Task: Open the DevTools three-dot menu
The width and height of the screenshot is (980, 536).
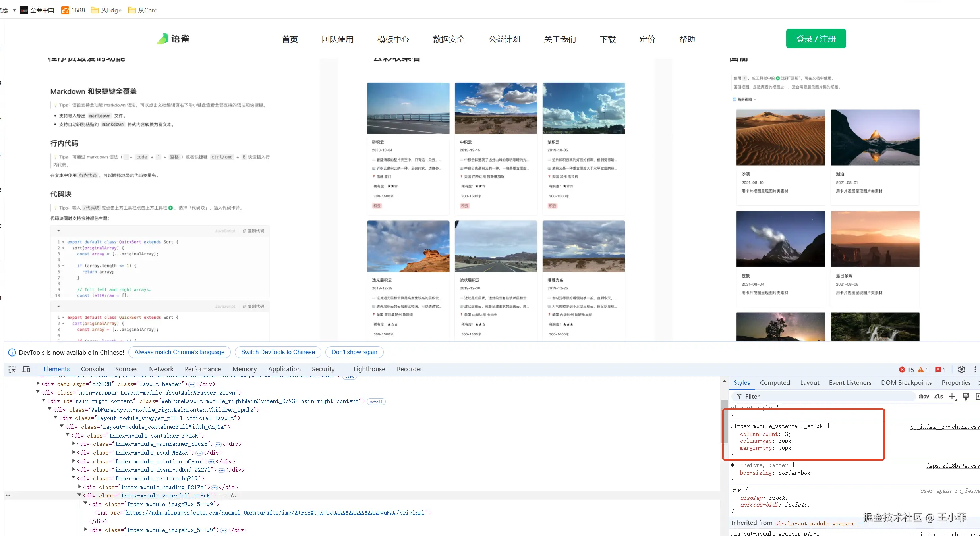Action: tap(975, 370)
